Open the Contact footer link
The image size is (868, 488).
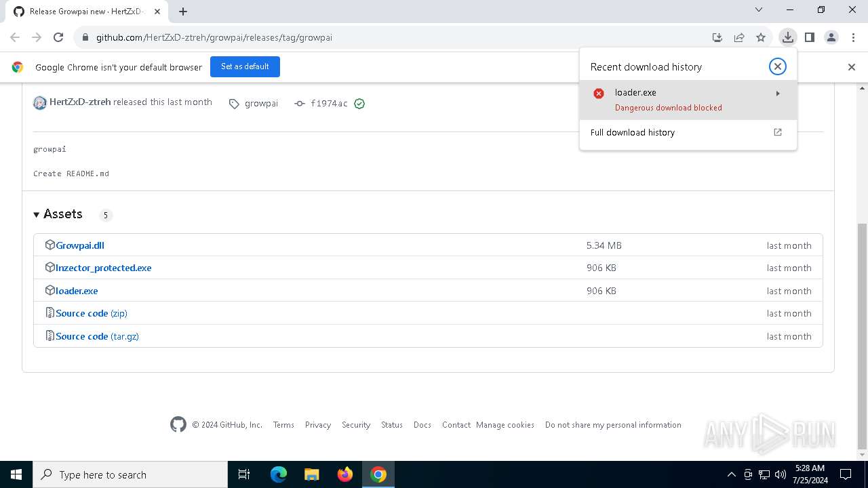[456, 425]
